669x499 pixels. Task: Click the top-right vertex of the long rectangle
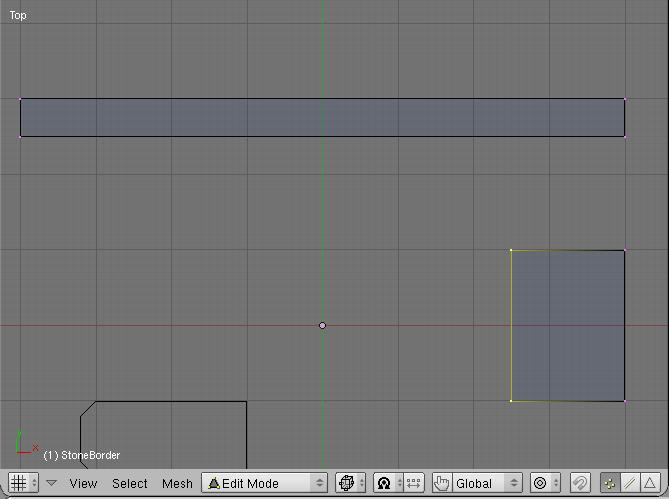625,99
